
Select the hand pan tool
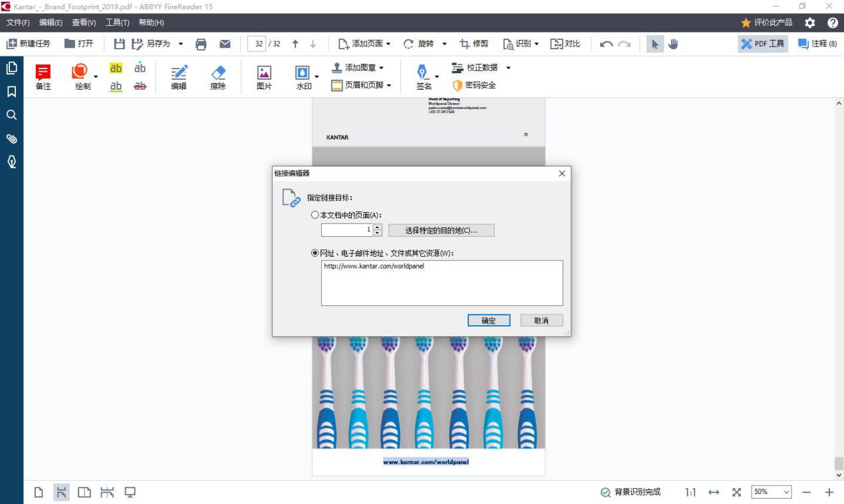point(673,44)
